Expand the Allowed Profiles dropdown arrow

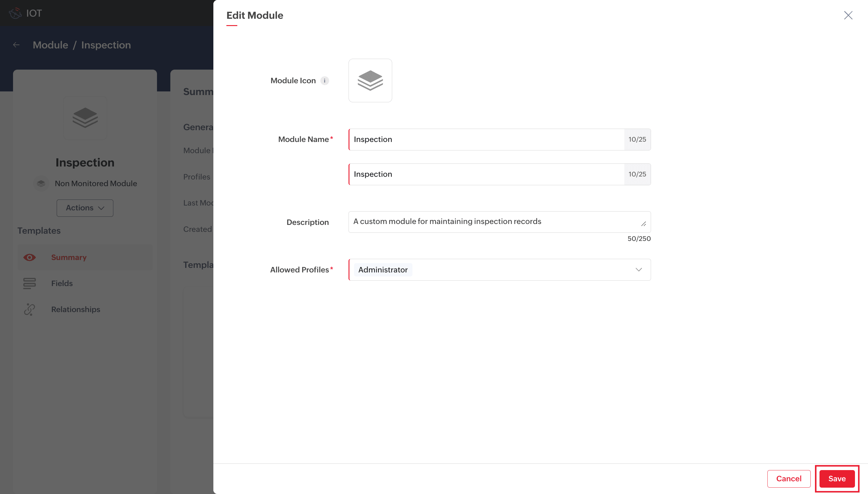tap(639, 270)
